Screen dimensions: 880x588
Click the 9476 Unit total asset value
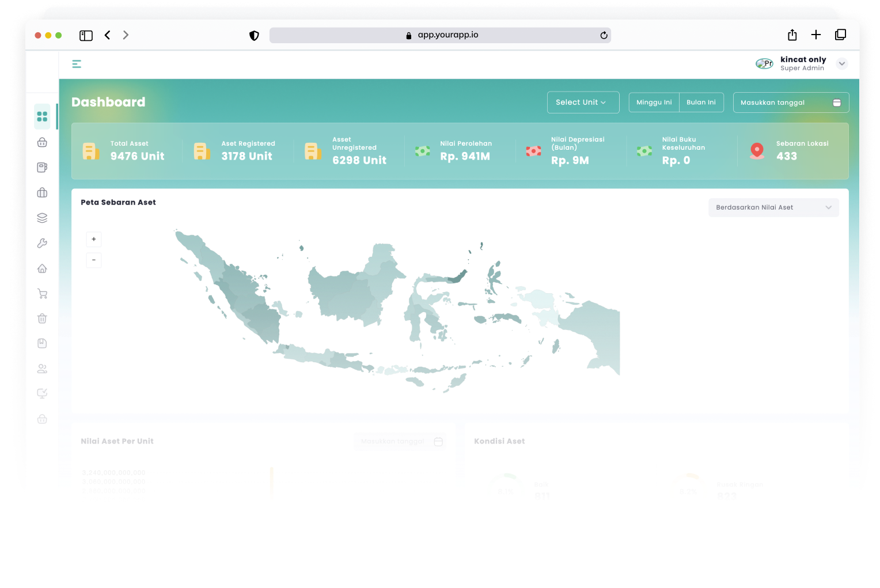137,156
